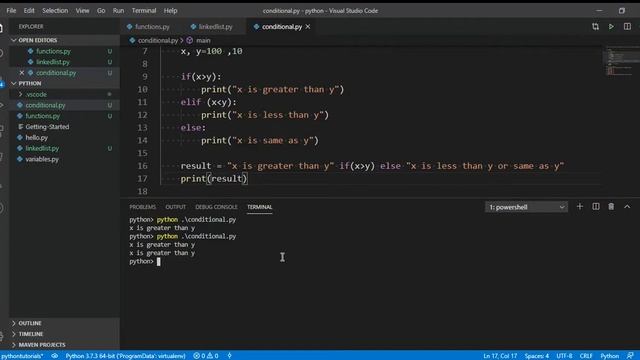The width and height of the screenshot is (640, 360).
Task: Open the compare changes icon in editor toolbar
Action: [596, 27]
